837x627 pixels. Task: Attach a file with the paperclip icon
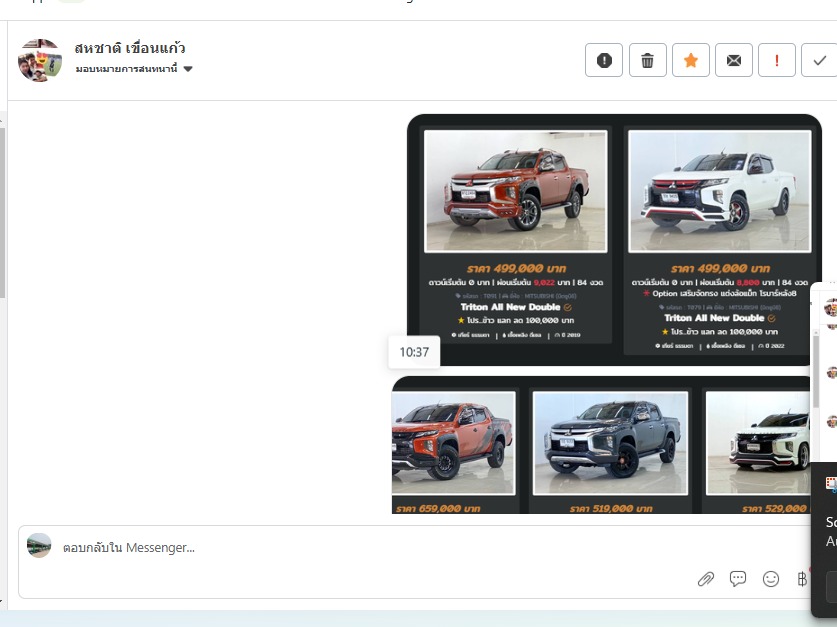[706, 579]
